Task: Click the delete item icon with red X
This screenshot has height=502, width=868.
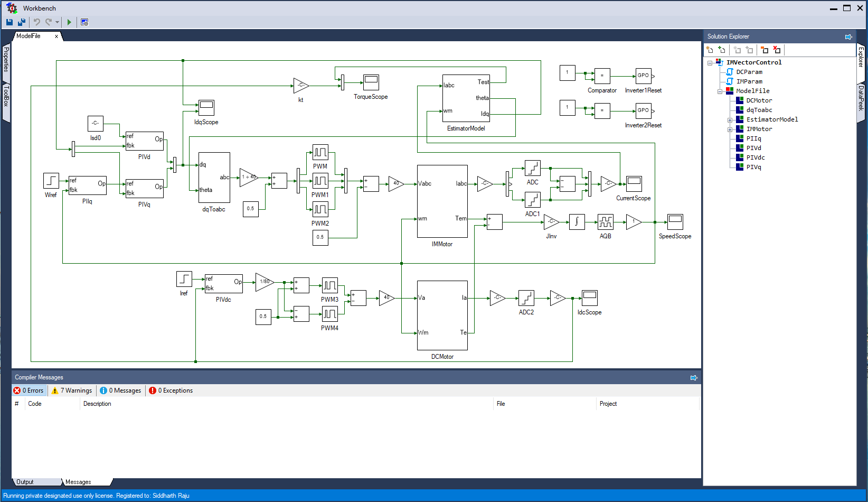Action: click(777, 50)
